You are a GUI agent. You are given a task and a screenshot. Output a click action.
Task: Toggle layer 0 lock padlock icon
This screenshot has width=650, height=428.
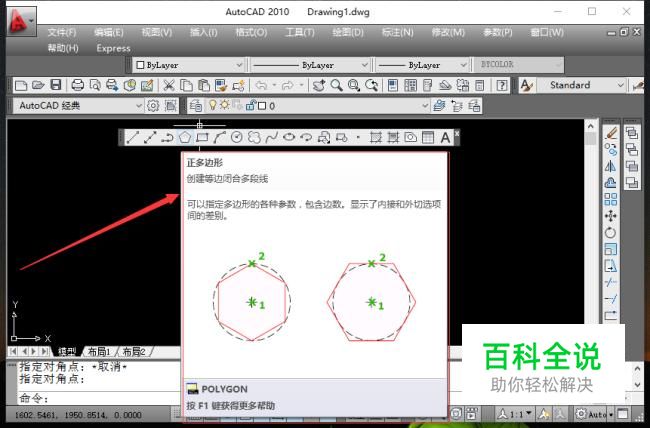(x=250, y=105)
